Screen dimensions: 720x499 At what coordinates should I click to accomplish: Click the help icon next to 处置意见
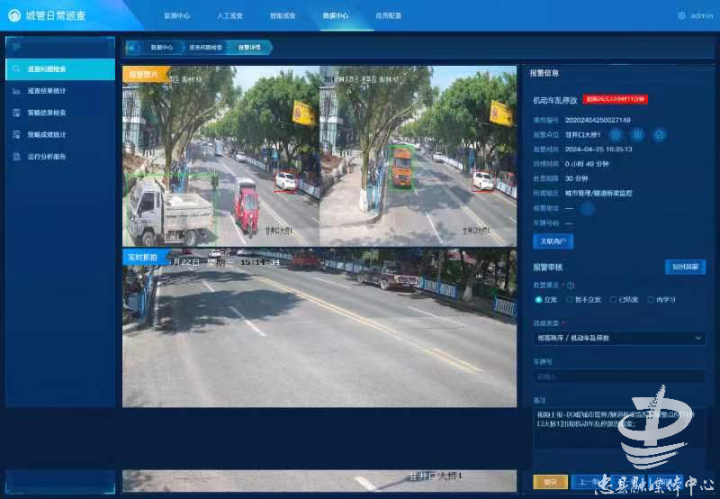click(569, 284)
